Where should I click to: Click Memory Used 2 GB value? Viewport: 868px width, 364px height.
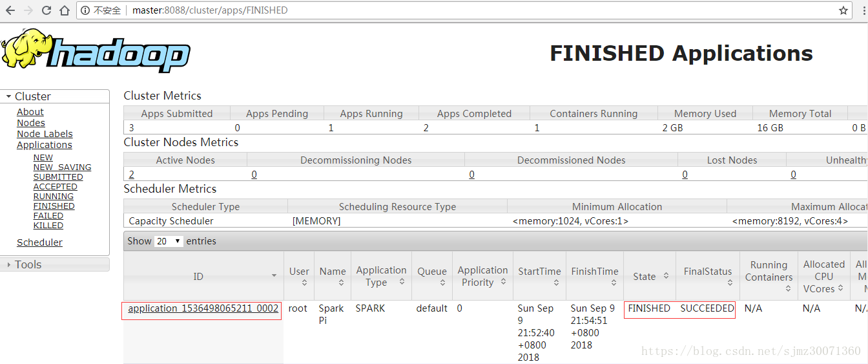pyautogui.click(x=672, y=128)
